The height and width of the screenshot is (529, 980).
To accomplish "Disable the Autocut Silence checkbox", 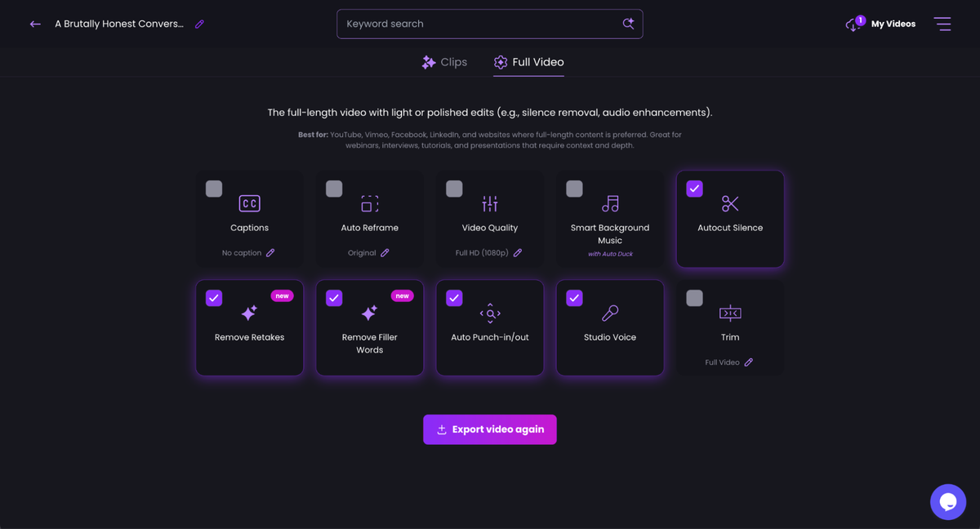I will 694,188.
